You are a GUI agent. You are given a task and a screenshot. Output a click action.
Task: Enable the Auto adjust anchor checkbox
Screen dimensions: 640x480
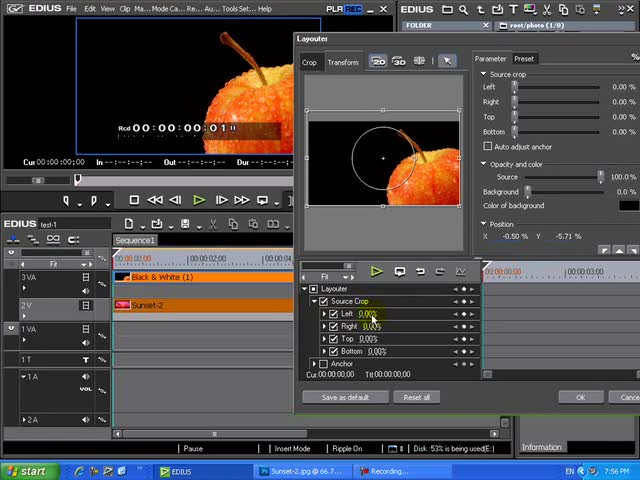[x=488, y=147]
